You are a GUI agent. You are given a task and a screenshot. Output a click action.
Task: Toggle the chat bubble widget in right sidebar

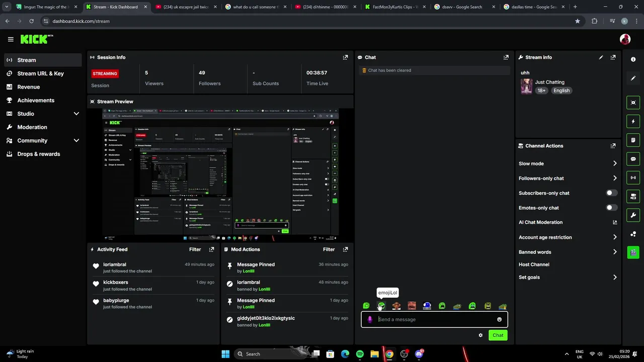point(633,159)
